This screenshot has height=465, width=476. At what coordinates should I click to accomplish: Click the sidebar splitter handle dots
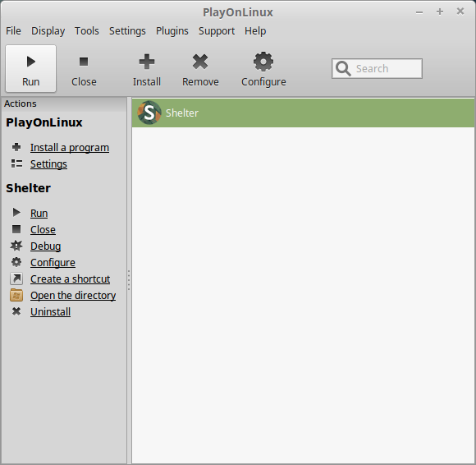[x=129, y=280]
